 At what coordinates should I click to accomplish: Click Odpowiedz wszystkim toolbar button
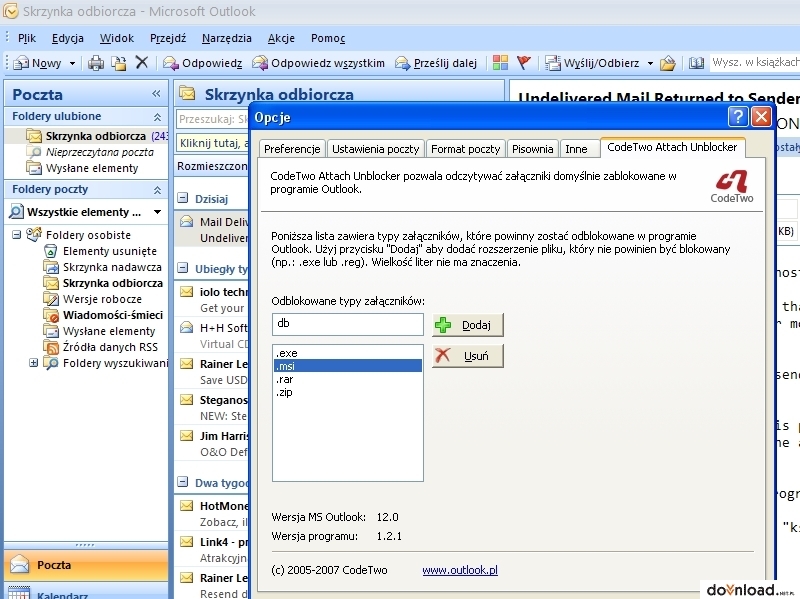tap(318, 63)
